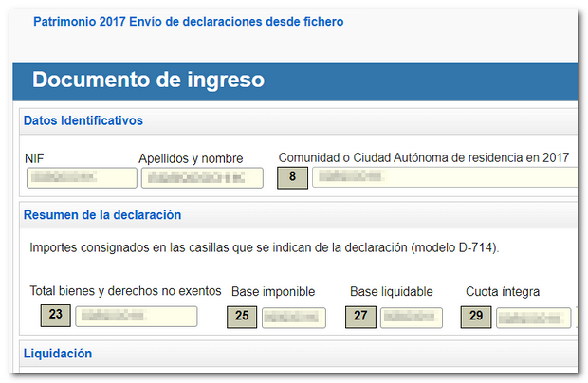Select the Apellidos y nombre field

[202, 177]
